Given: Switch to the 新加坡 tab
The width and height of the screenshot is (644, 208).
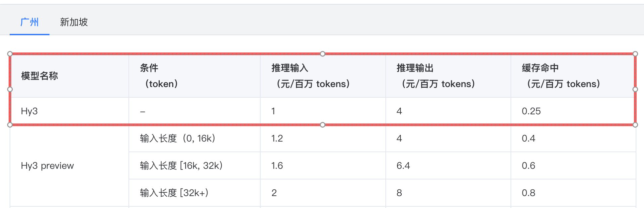Looking at the screenshot, I should click(74, 22).
